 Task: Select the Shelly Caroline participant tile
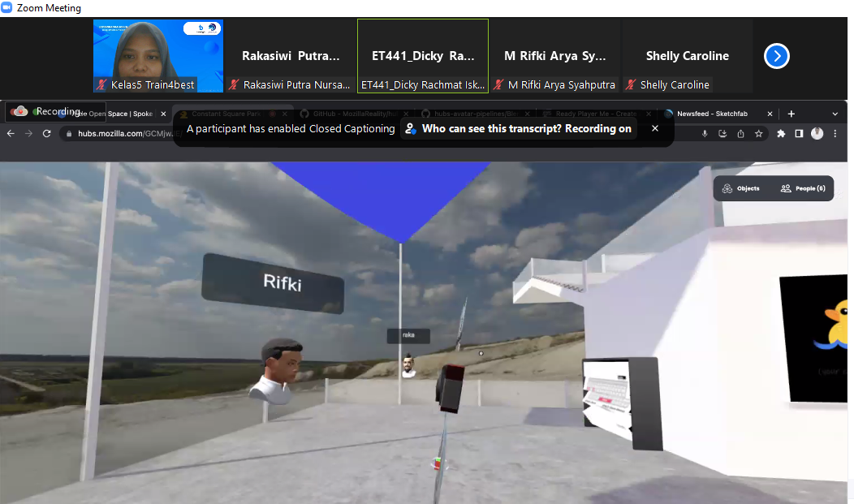pos(687,56)
